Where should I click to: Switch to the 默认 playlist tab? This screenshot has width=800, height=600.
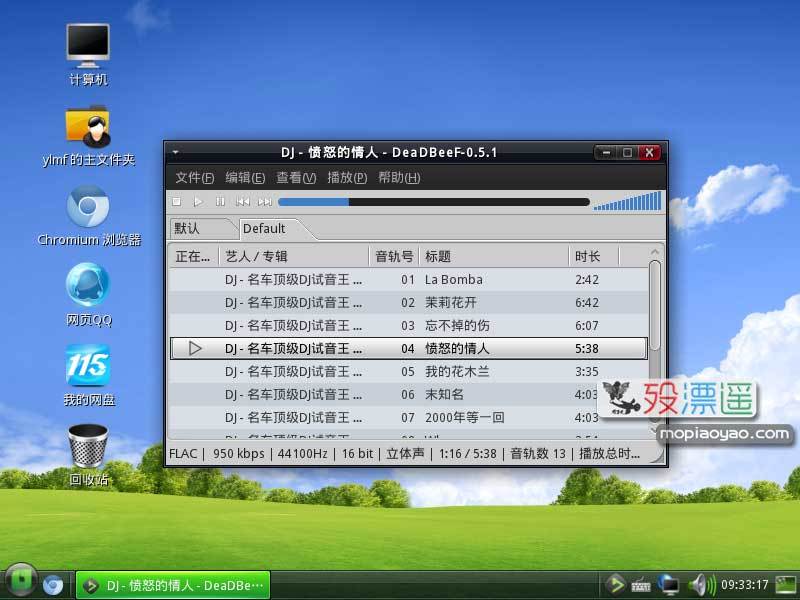(x=203, y=228)
